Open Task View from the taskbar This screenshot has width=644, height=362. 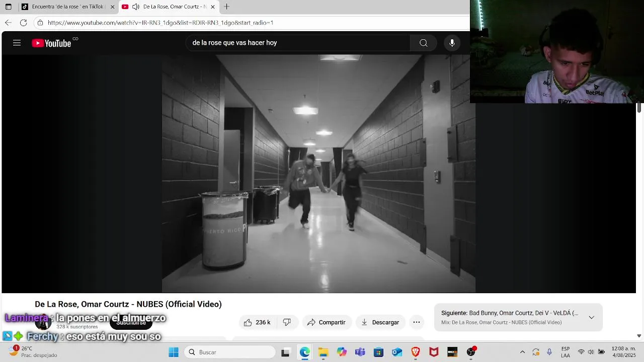point(285,352)
